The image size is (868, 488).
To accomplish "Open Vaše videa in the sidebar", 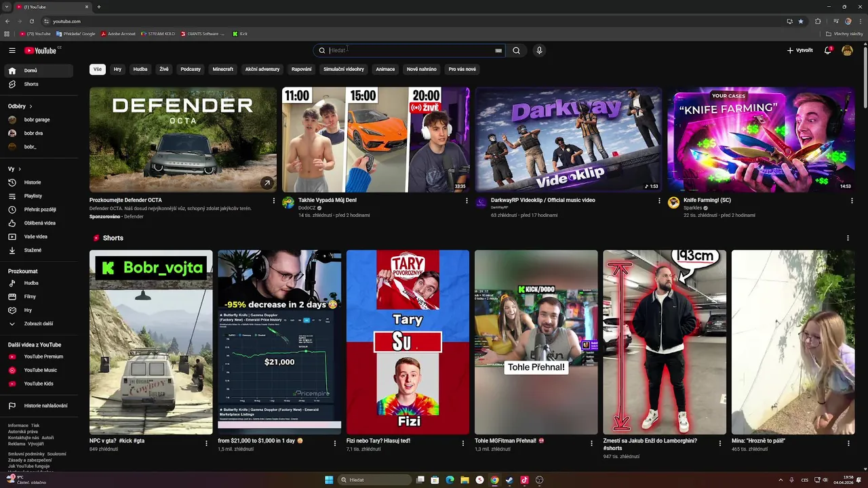I will coord(39,237).
